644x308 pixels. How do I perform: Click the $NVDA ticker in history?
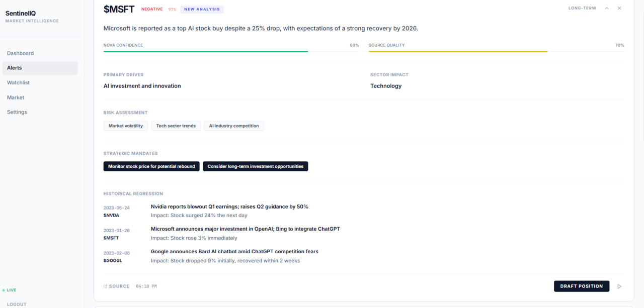(x=111, y=215)
